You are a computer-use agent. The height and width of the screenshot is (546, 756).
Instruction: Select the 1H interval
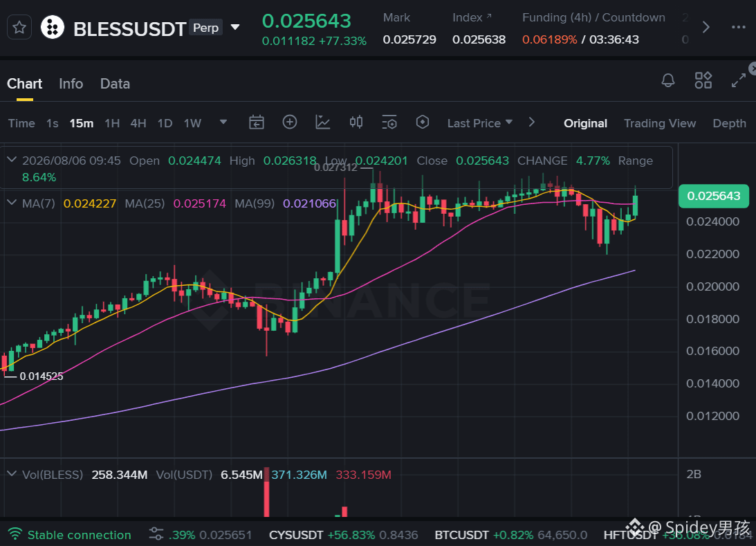point(112,123)
